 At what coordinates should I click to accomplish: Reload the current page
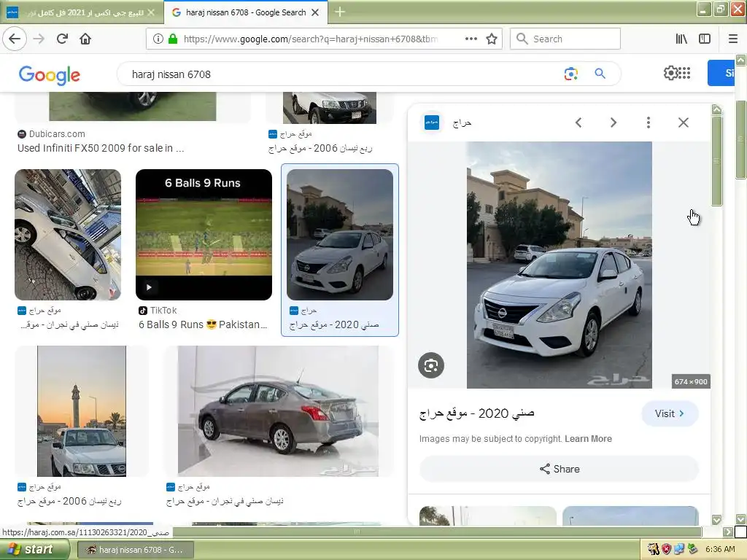pos(63,39)
